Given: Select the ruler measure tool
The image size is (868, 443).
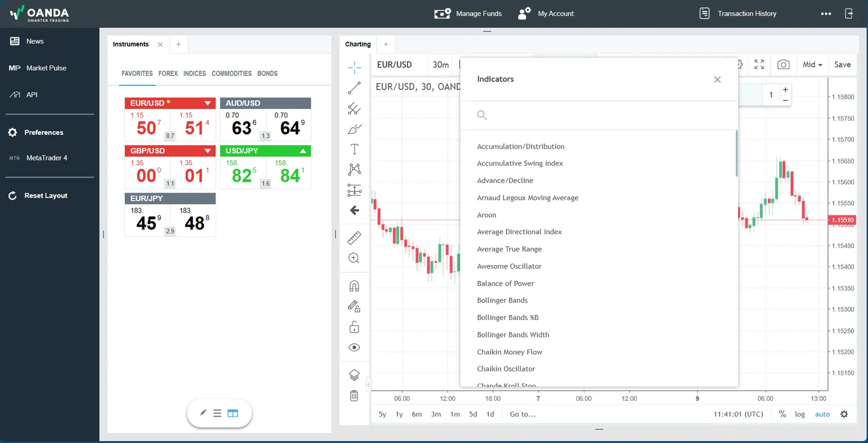Looking at the screenshot, I should click(354, 237).
